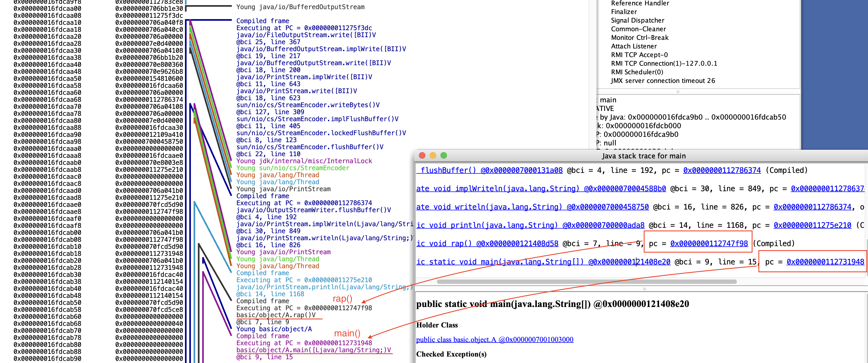Screen dimensions: 868x363
Task: Open public class basic.object.A holder link
Action: pos(494,339)
